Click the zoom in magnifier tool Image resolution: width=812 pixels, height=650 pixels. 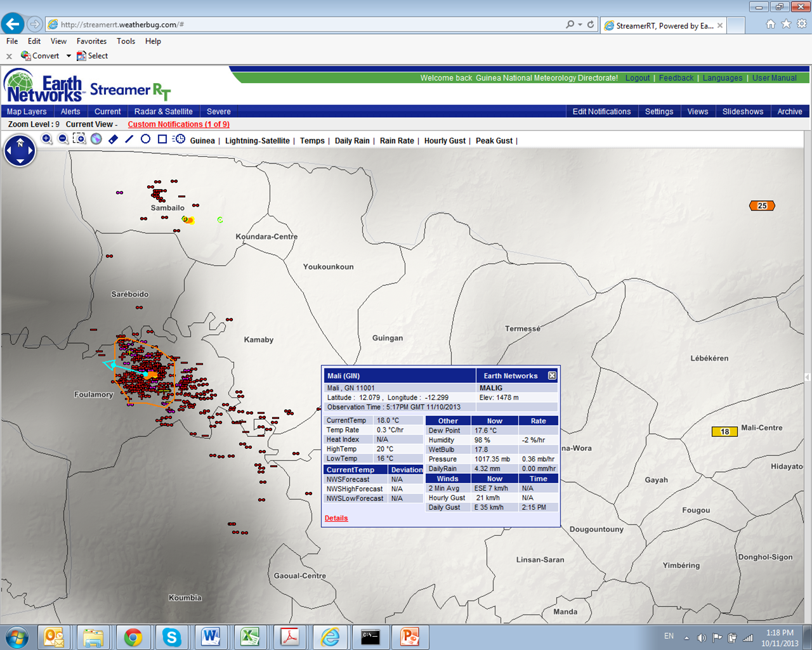tap(47, 139)
